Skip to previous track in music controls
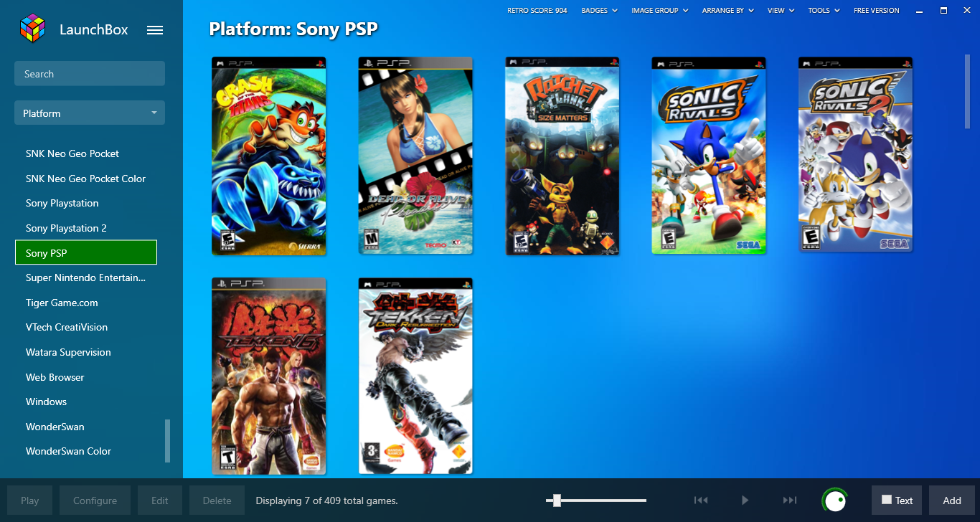Image resolution: width=980 pixels, height=522 pixels. click(701, 500)
